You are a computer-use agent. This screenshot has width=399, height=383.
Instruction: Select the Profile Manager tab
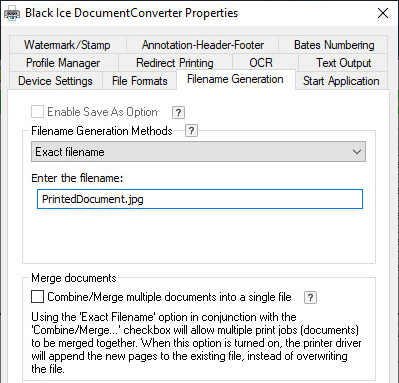63,63
